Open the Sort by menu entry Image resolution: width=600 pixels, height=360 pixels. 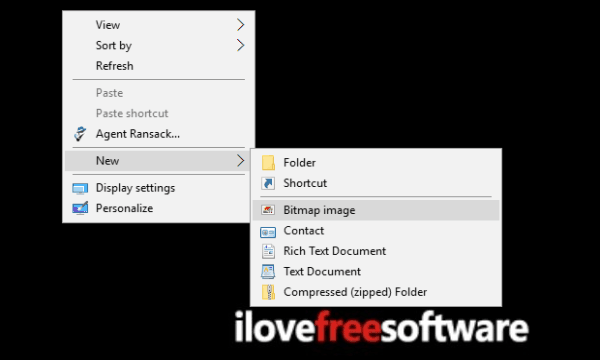tap(158, 45)
